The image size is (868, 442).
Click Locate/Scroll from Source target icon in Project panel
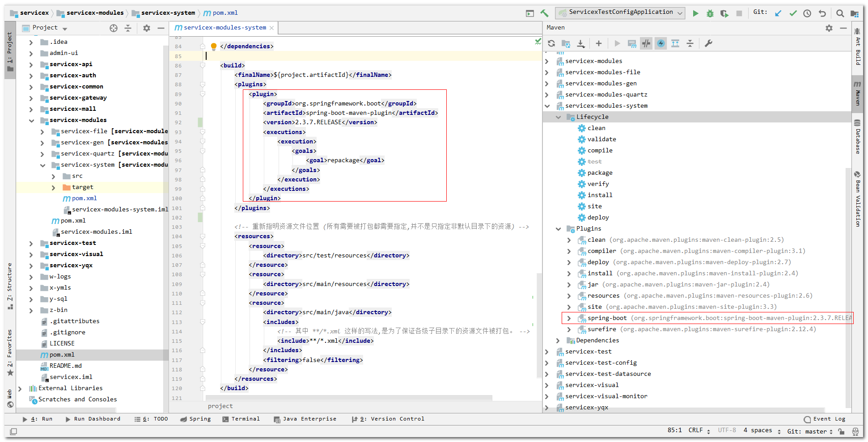114,28
